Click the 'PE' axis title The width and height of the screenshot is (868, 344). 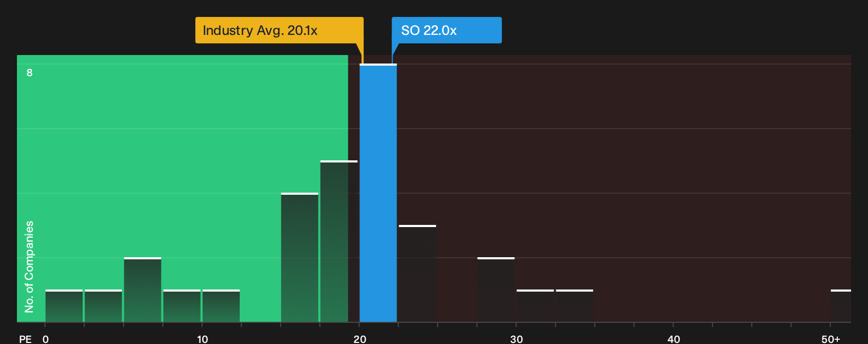point(25,339)
